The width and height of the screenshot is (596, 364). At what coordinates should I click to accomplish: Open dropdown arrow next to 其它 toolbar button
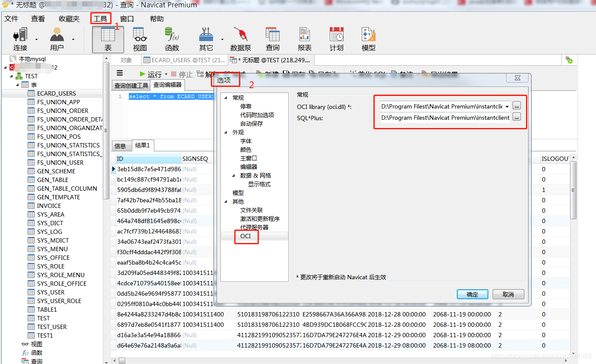point(222,39)
